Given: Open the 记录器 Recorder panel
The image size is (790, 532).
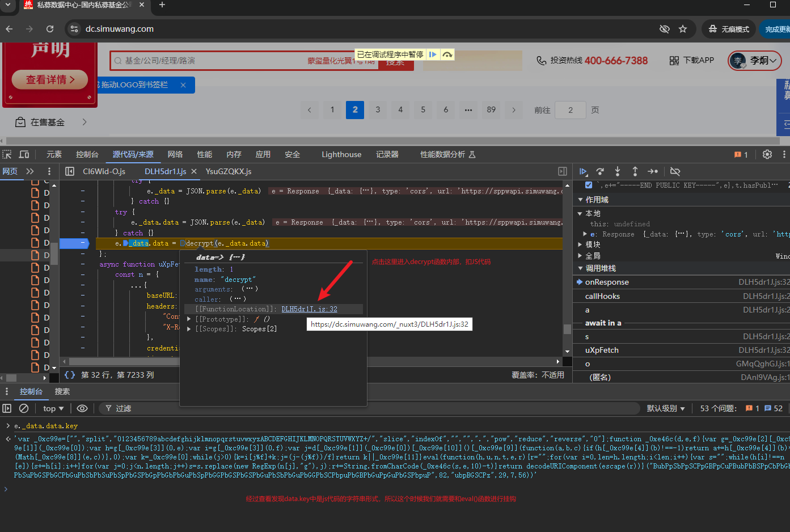Looking at the screenshot, I should [x=387, y=154].
